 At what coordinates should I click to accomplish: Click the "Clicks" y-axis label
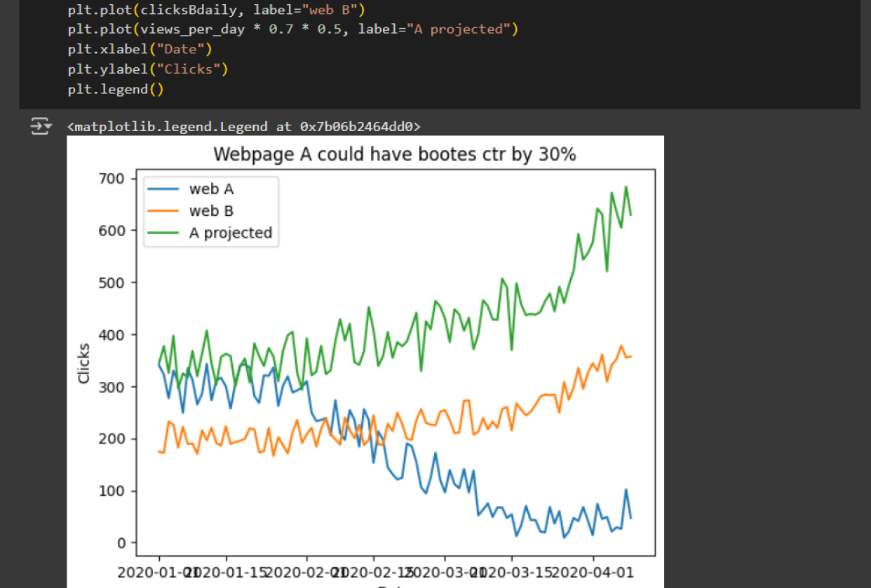[x=84, y=362]
